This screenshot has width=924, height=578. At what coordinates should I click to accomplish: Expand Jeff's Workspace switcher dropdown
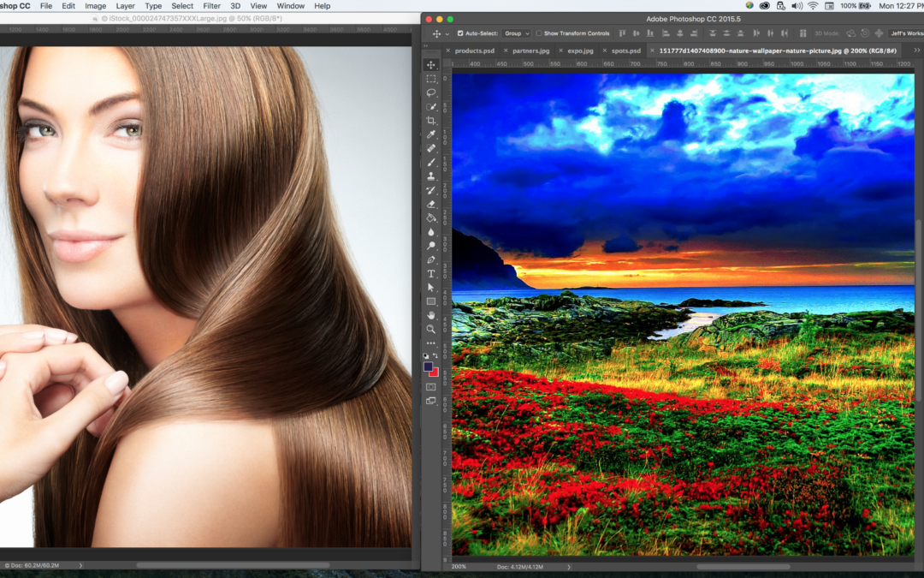point(905,33)
